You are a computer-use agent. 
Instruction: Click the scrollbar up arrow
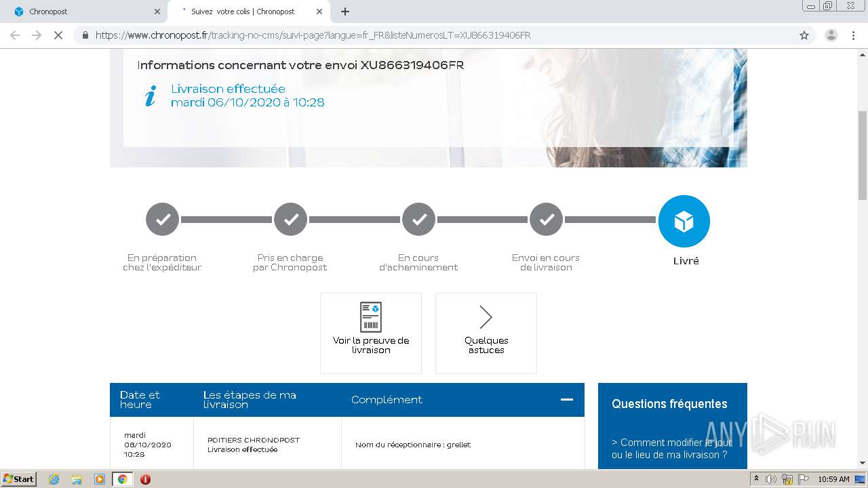863,54
